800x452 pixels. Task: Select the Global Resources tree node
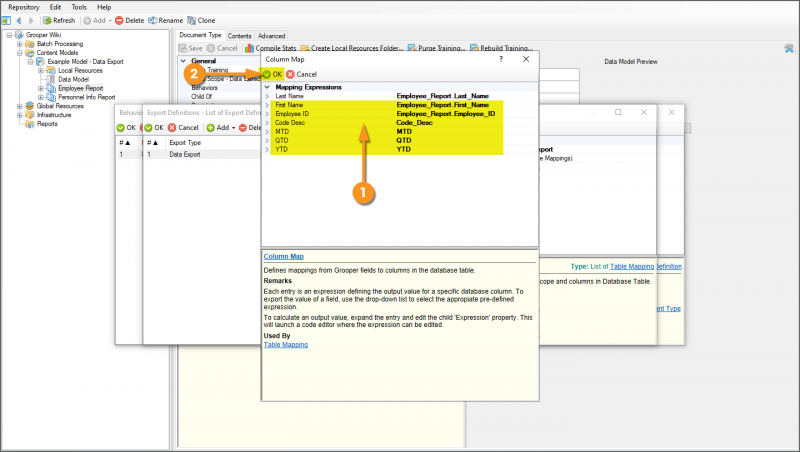coord(60,106)
